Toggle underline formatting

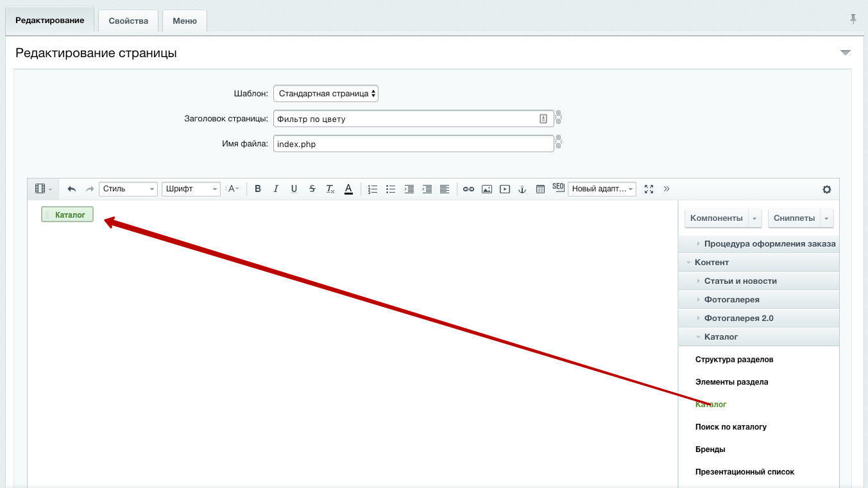[294, 189]
